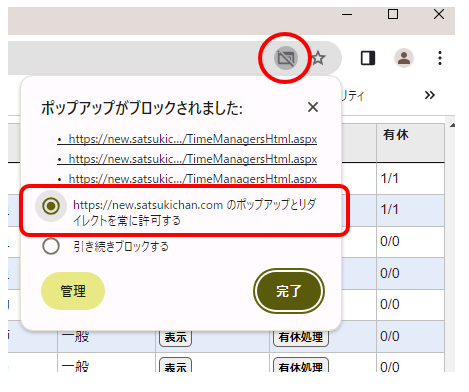Open the second blocked TimeManagersHtml.aspx link

[193, 159]
